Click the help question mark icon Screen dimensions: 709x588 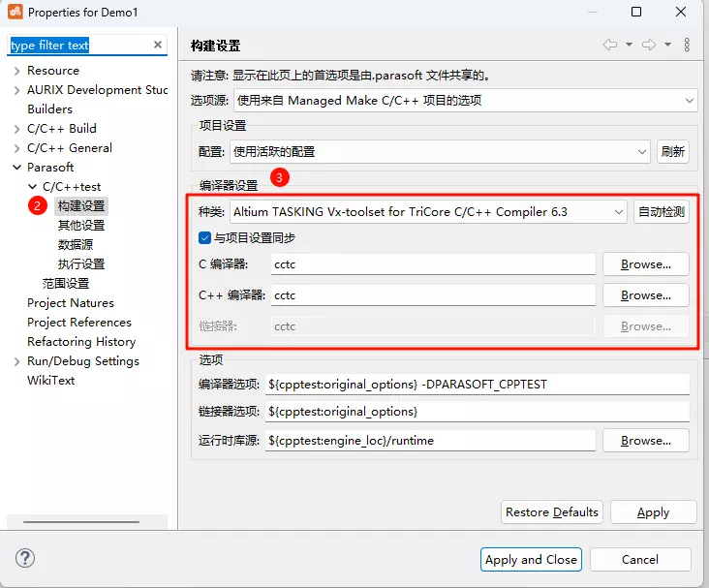(x=26, y=558)
